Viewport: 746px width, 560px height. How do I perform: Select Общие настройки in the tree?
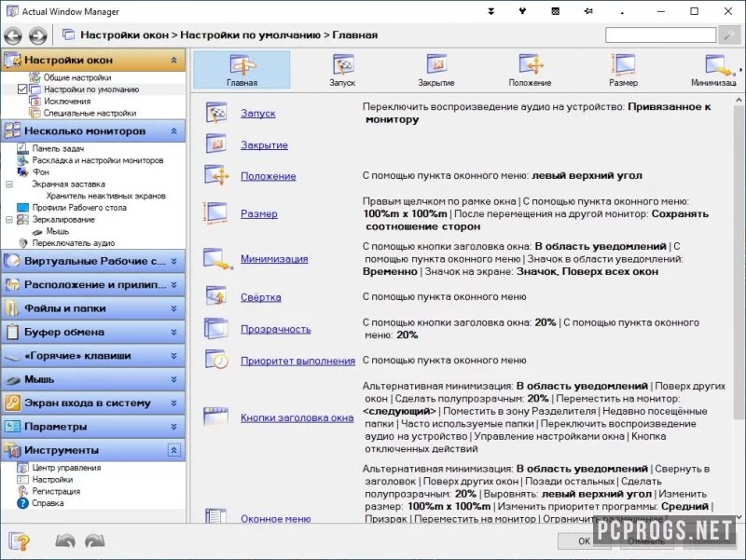(77, 77)
